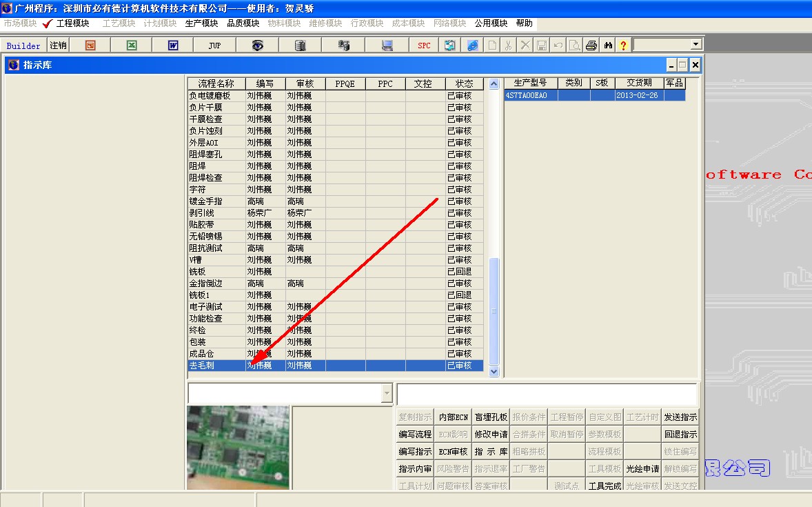The image size is (812, 507).
Task: Select the 铣板1 process row
Action: [x=336, y=295]
